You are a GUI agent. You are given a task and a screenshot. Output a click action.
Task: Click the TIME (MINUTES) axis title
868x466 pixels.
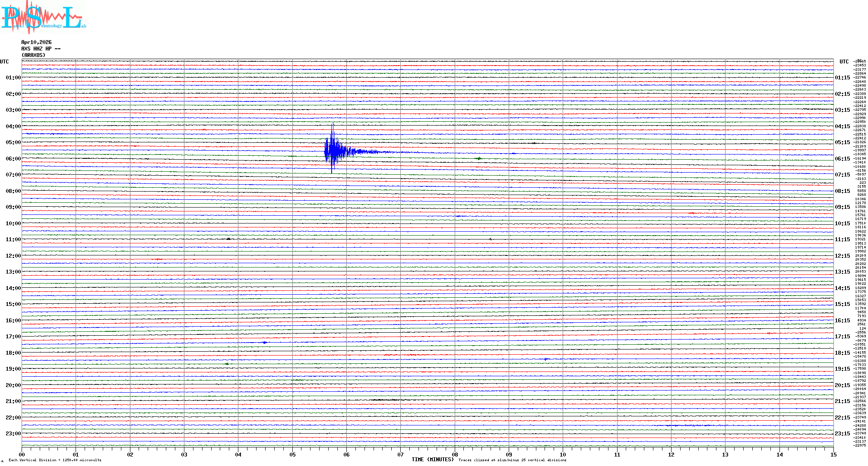click(x=432, y=460)
